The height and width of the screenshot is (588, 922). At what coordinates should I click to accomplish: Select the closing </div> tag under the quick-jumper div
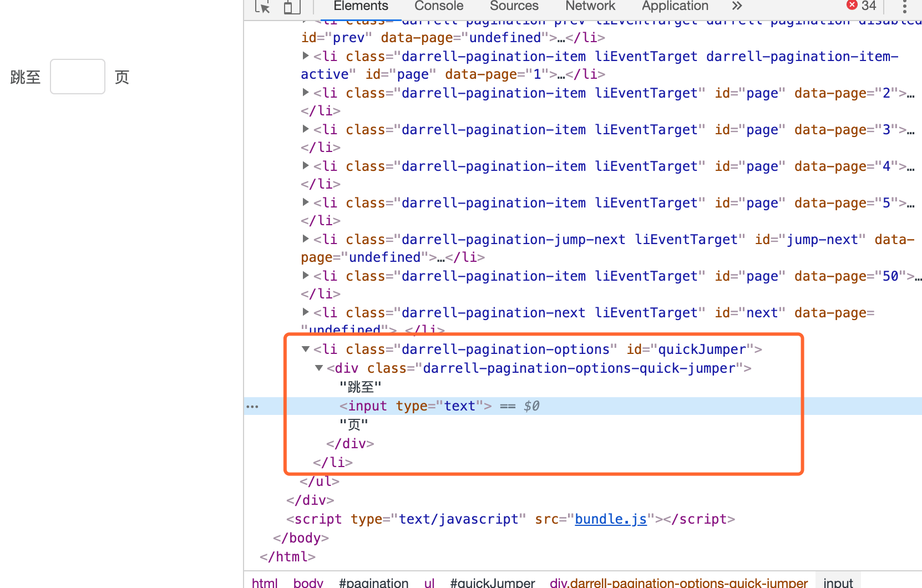[350, 444]
